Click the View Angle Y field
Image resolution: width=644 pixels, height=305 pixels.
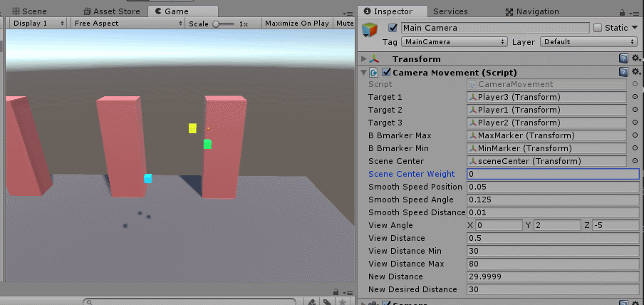557,225
